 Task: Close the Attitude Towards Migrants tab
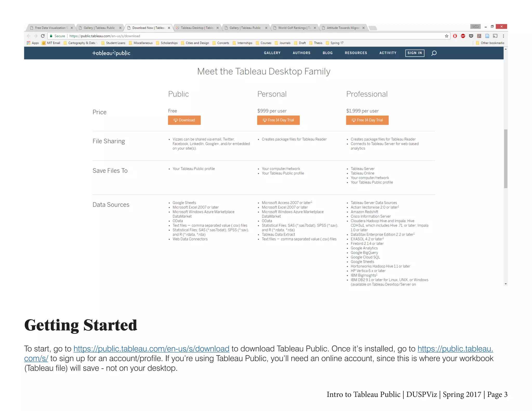(363, 28)
